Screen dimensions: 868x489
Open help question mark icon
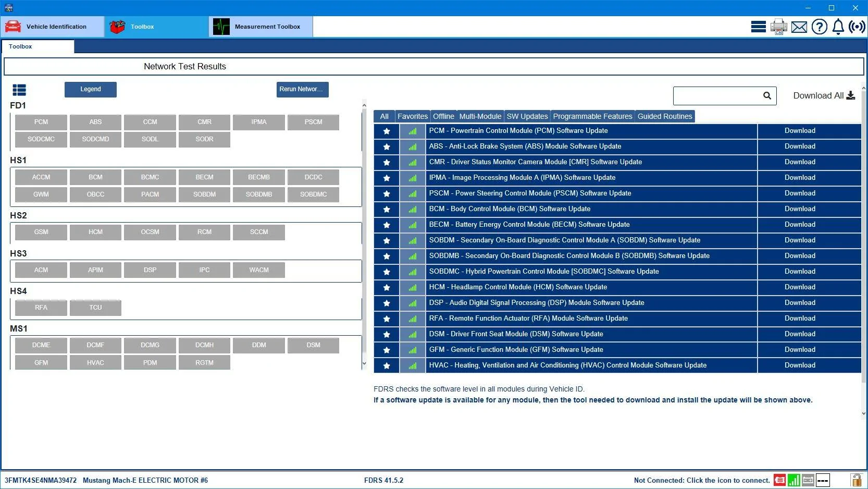coord(820,27)
